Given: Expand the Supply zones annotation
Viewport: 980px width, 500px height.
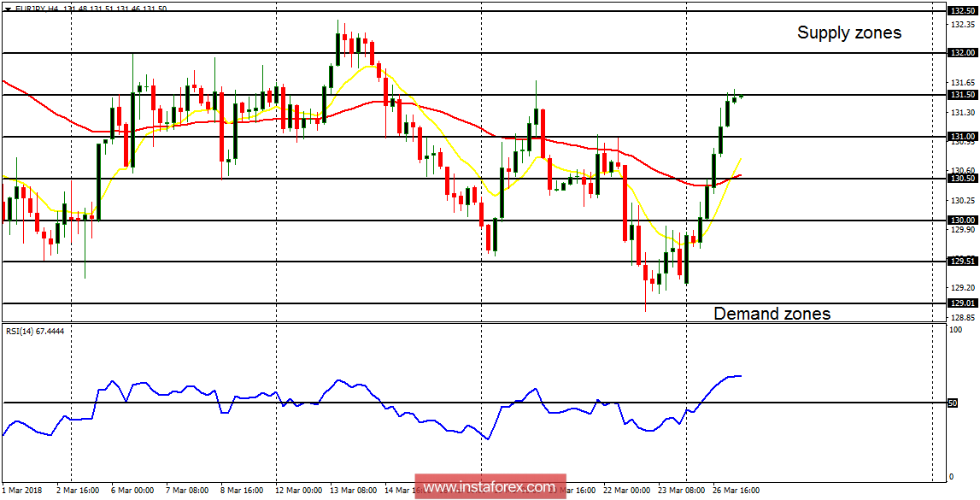Looking at the screenshot, I should click(x=849, y=33).
